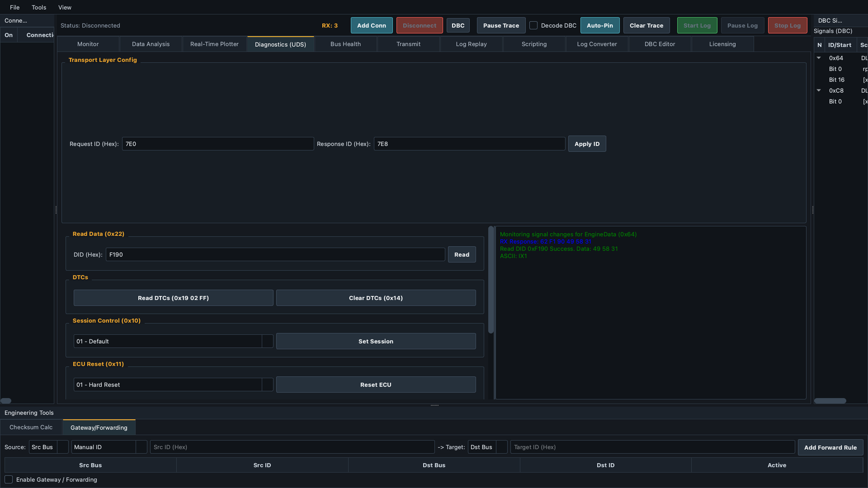This screenshot has width=868, height=488.
Task: Open the DBC Editor tab
Action: coord(660,44)
